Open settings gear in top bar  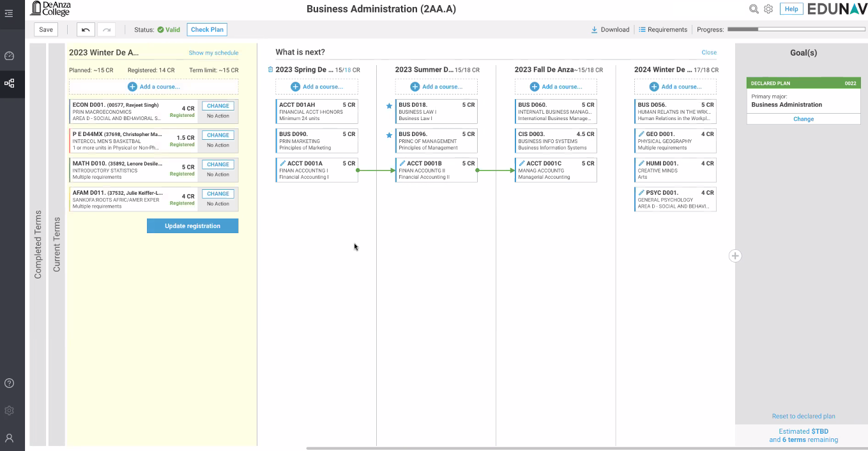(x=768, y=9)
